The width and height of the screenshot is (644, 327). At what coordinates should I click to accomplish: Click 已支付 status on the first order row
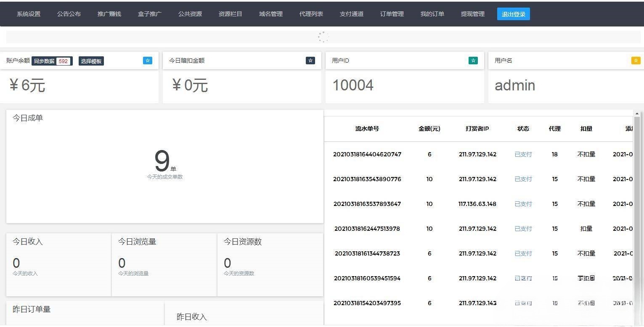[523, 154]
